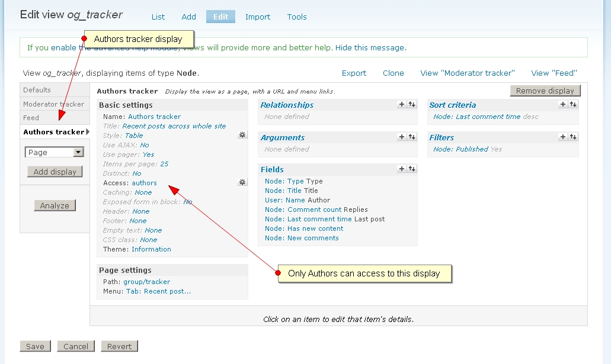The image size is (611, 364).
Task: Edit Header value None
Action: tap(140, 211)
